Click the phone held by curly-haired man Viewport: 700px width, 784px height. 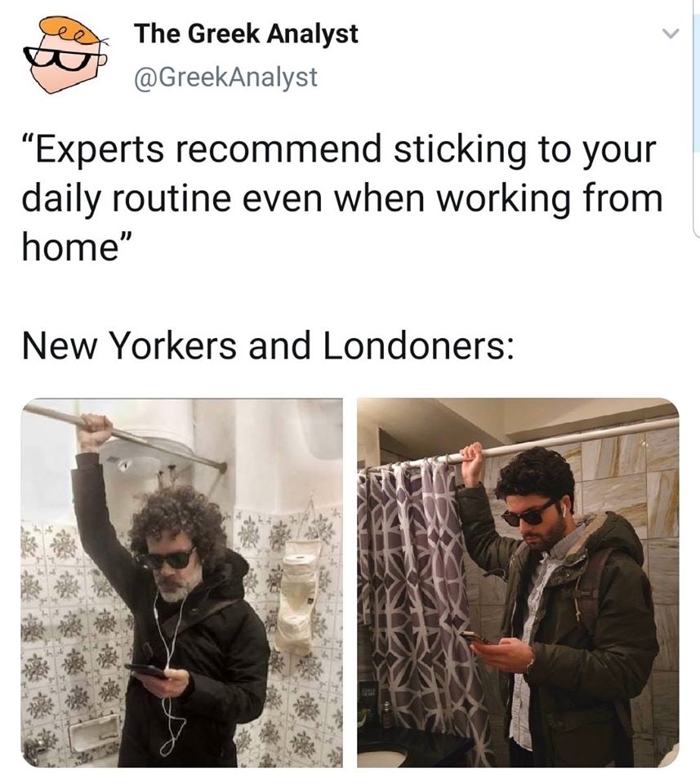146,670
